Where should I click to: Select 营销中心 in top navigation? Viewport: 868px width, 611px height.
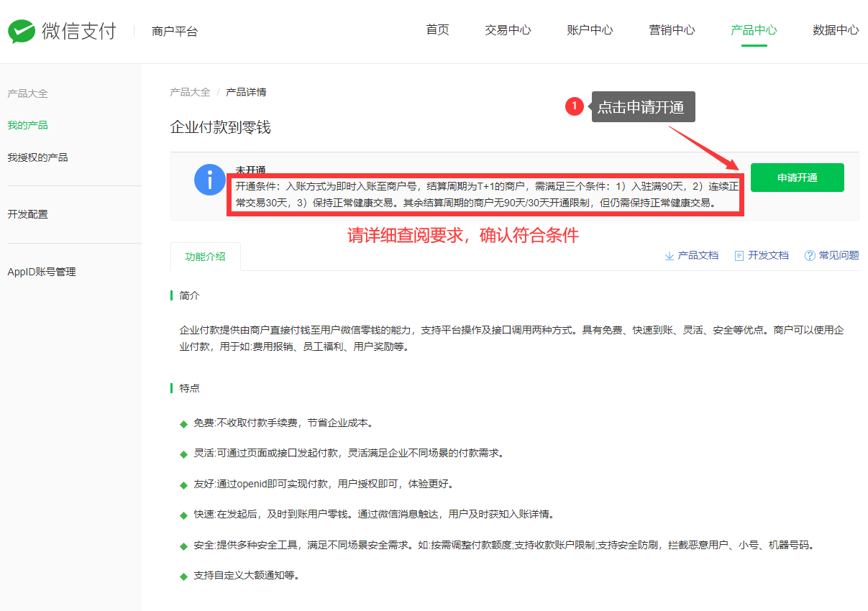click(x=672, y=30)
